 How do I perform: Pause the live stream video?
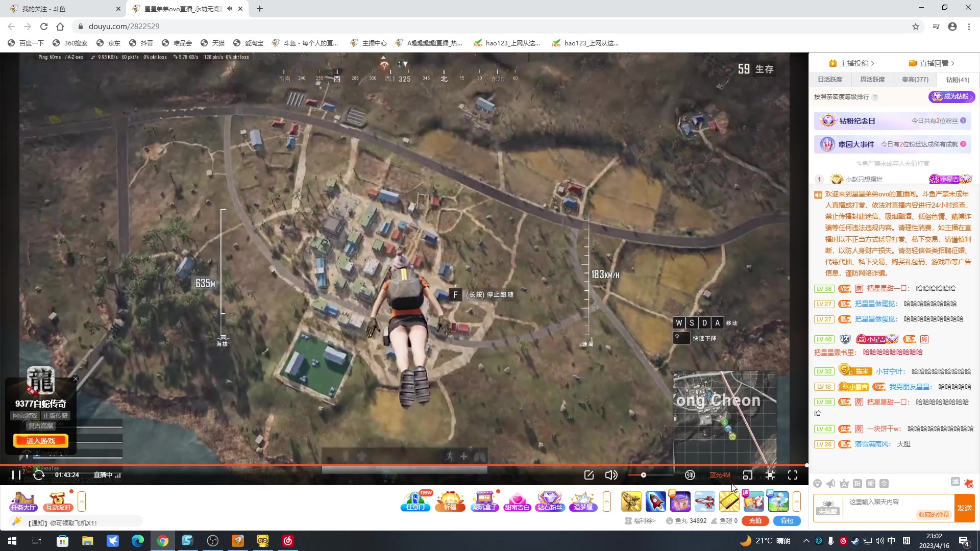(16, 475)
